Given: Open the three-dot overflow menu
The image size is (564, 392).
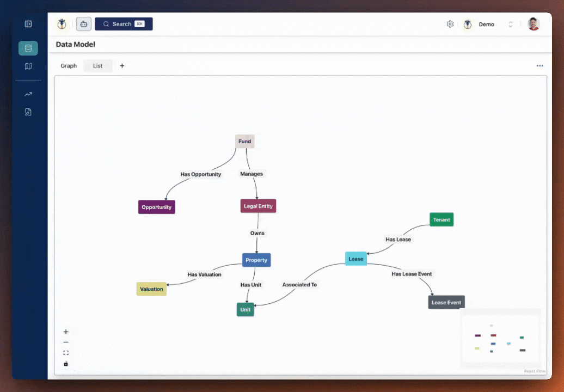Looking at the screenshot, I should point(540,65).
